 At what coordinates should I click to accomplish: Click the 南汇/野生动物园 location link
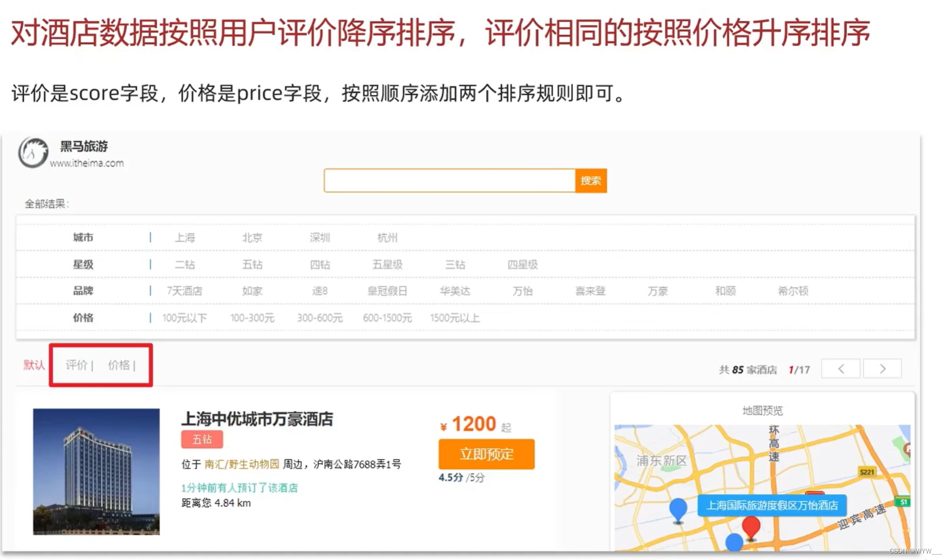click(x=242, y=464)
